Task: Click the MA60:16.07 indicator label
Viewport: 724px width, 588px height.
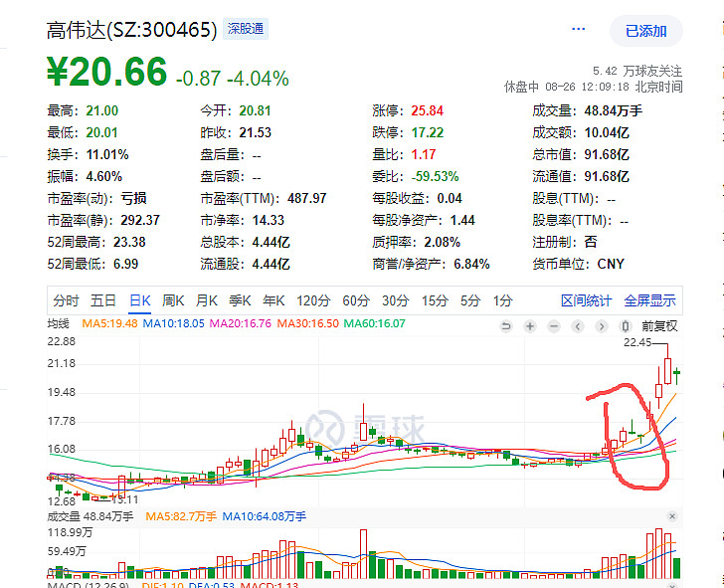Action: pos(375,323)
